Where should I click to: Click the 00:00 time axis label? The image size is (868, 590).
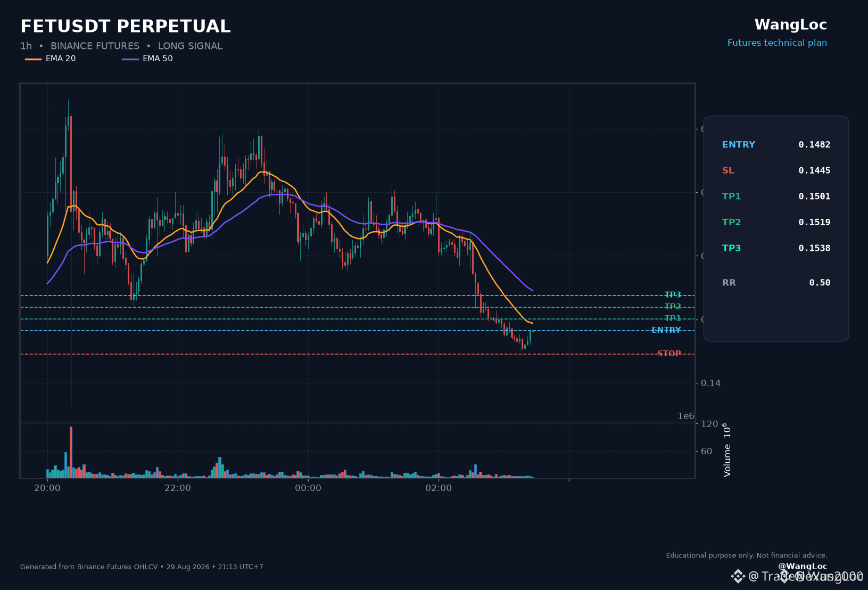click(308, 488)
